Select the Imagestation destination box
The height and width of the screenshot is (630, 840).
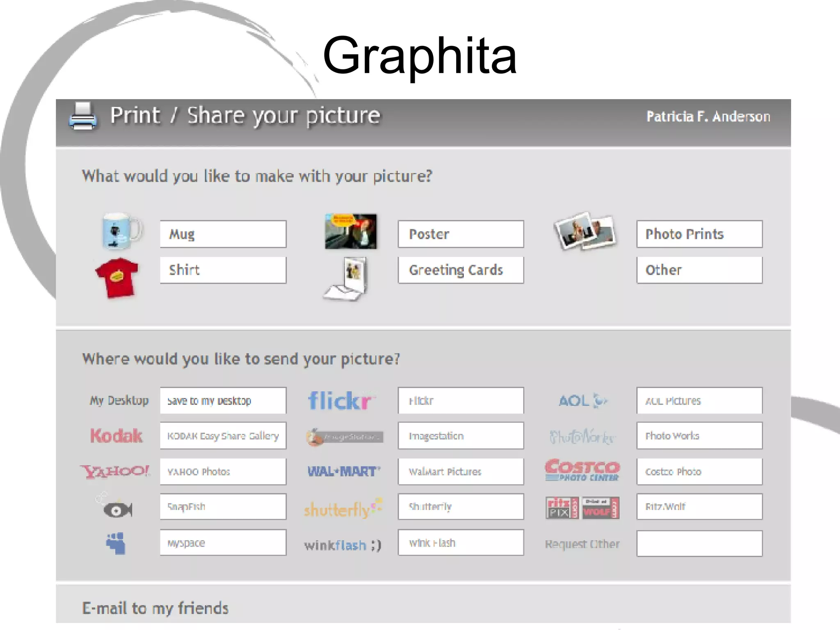461,436
